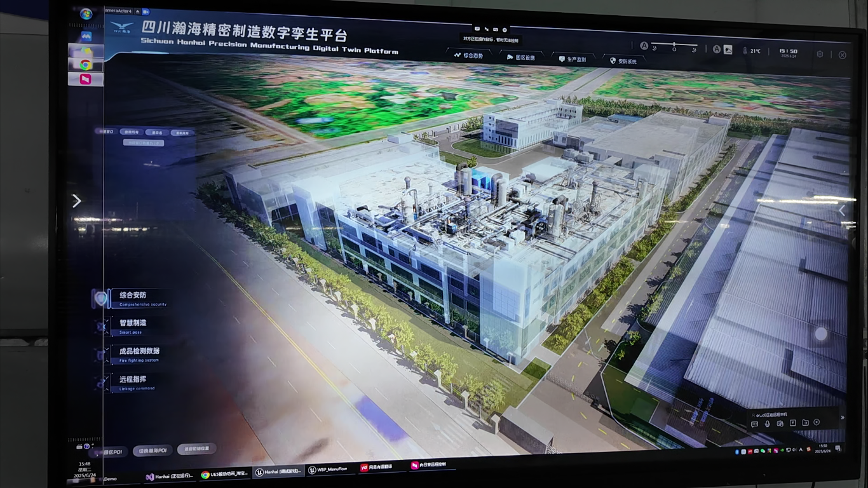The height and width of the screenshot is (488, 868).
Task: Click the 综合安防 shield icon
Action: 100,299
